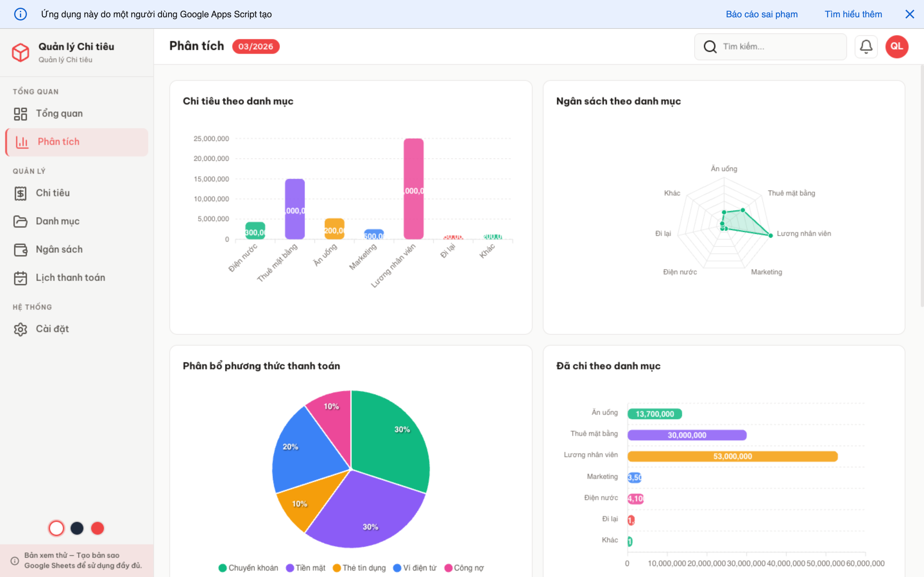Select the dark navy theme swatch

(77, 528)
